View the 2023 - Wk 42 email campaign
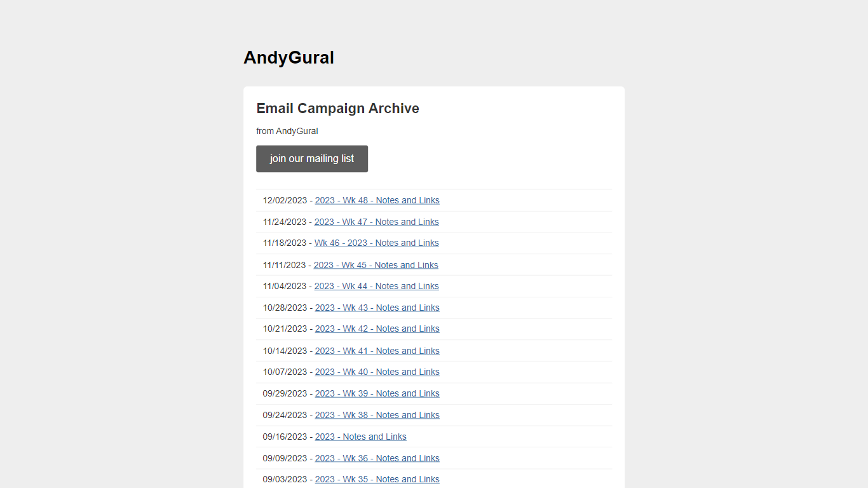Viewport: 868px width, 488px height. [377, 329]
